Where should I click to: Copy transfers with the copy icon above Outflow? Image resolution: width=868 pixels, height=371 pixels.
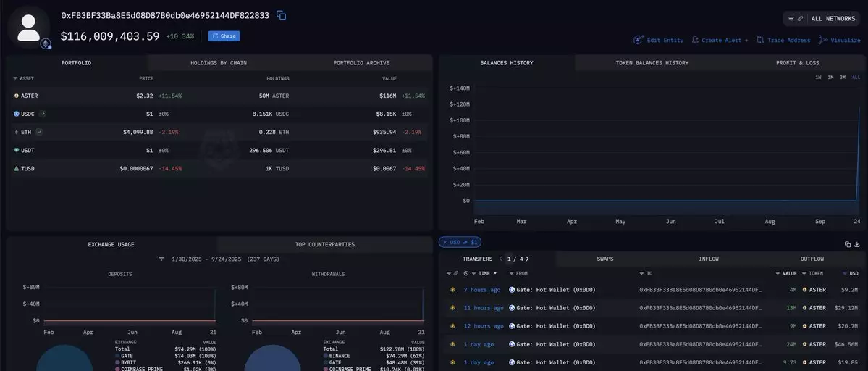[848, 244]
